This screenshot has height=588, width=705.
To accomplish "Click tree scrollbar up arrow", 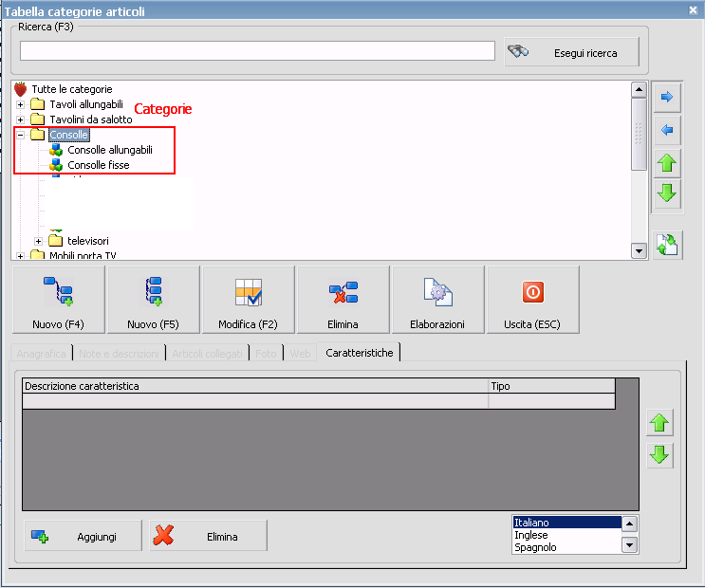I will point(639,90).
